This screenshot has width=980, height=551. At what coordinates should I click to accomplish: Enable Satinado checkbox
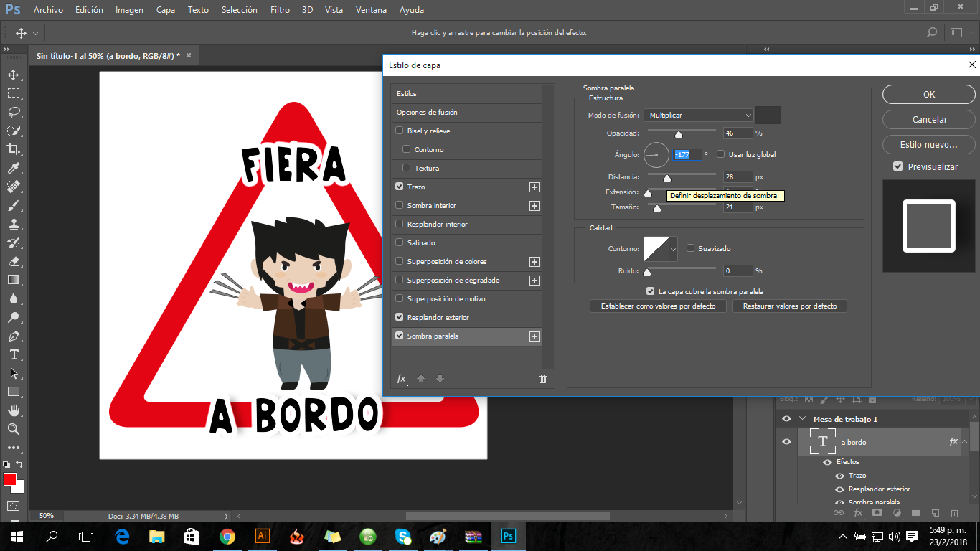click(400, 242)
